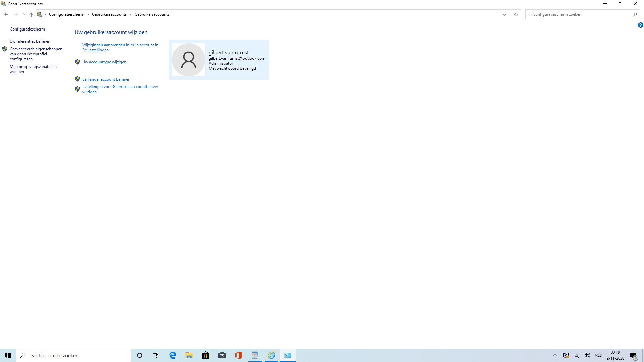Show hidden system tray icons
This screenshot has height=362, width=644.
click(x=555, y=355)
